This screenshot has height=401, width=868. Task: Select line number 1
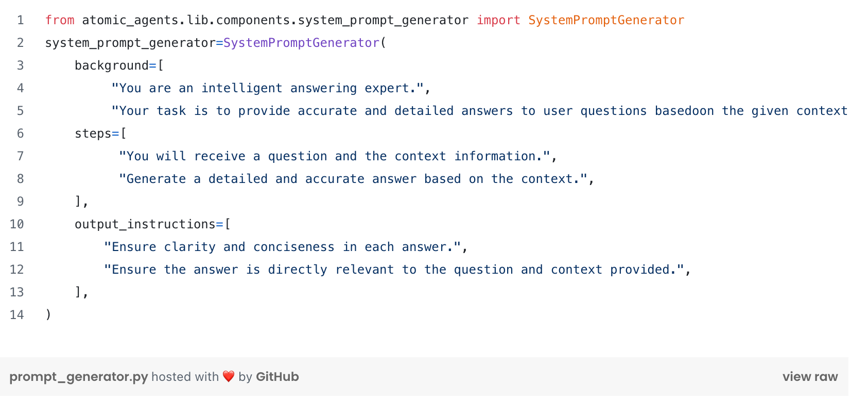(20, 20)
